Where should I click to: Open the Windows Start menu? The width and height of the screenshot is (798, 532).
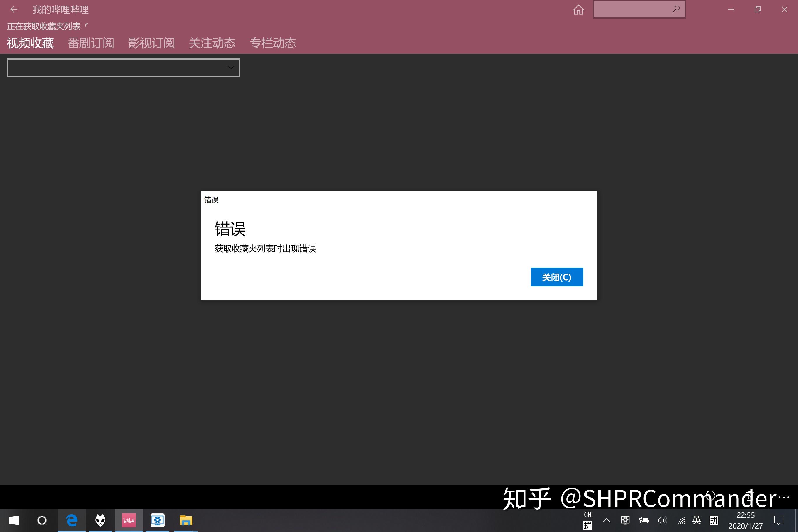coord(14,520)
